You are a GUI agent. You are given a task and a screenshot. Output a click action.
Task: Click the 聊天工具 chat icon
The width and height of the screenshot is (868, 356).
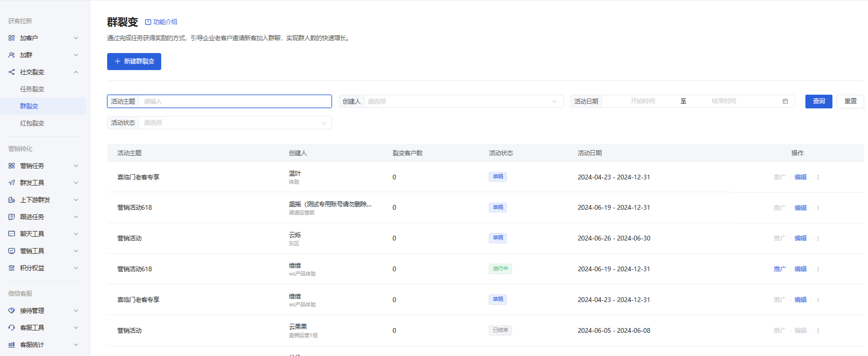tap(11, 234)
